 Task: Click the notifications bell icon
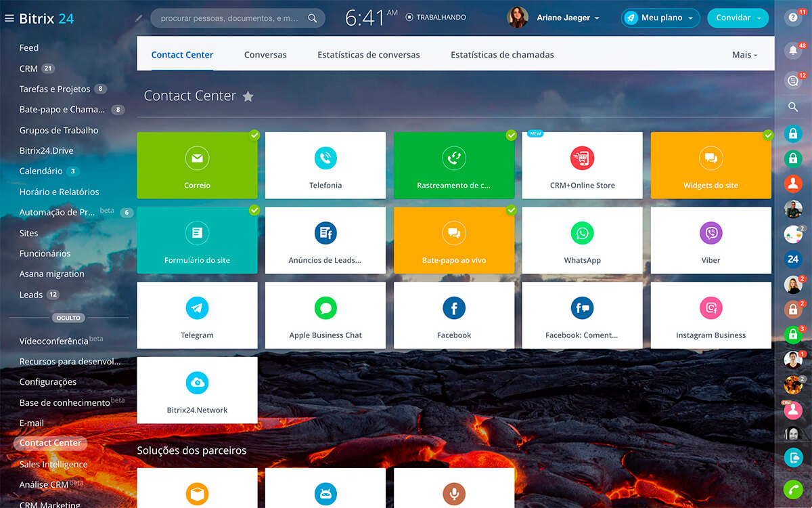[x=793, y=49]
